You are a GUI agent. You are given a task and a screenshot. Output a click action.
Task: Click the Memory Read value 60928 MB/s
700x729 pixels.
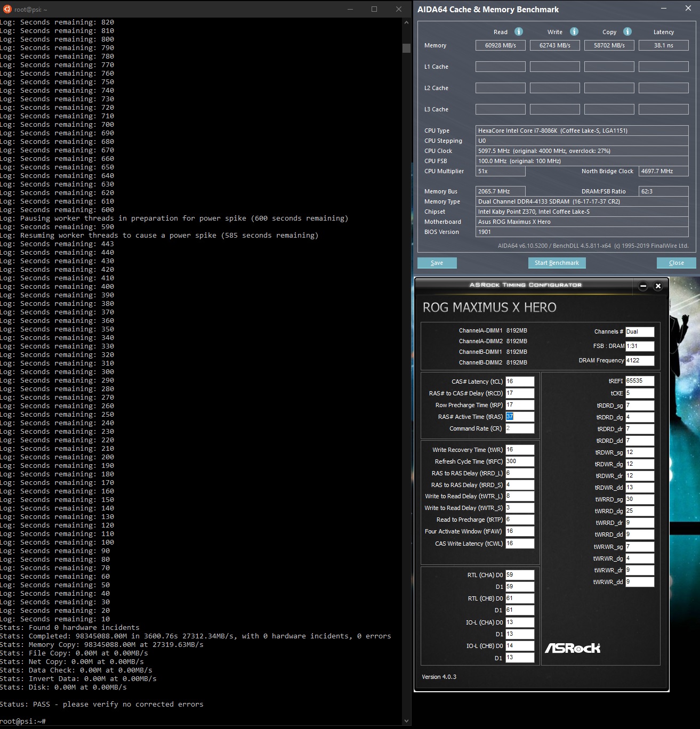pos(501,45)
